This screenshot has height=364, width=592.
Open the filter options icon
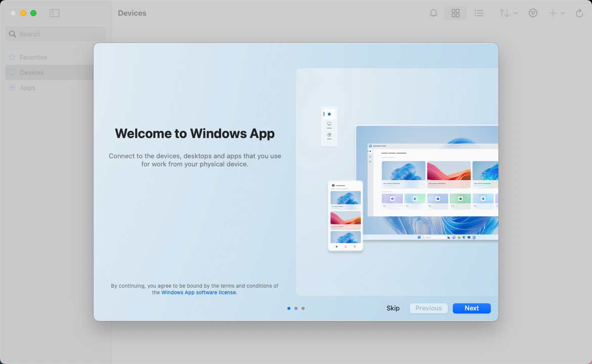coord(533,13)
